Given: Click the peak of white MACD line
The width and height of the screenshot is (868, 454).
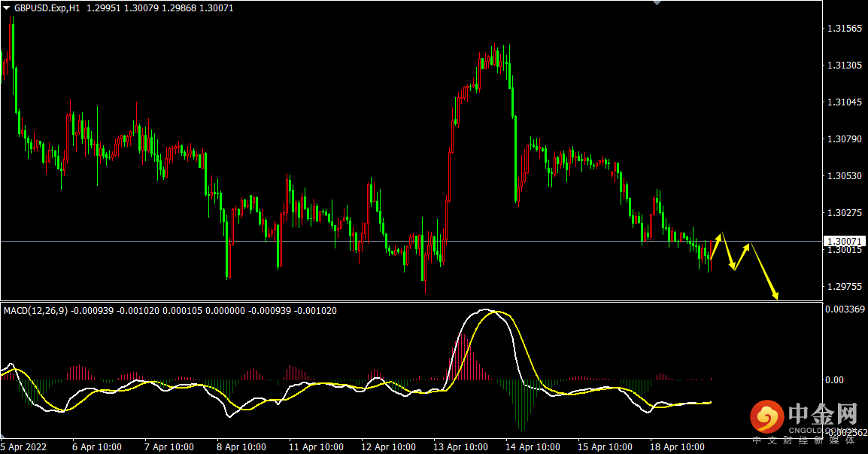Looking at the screenshot, I should (487, 309).
